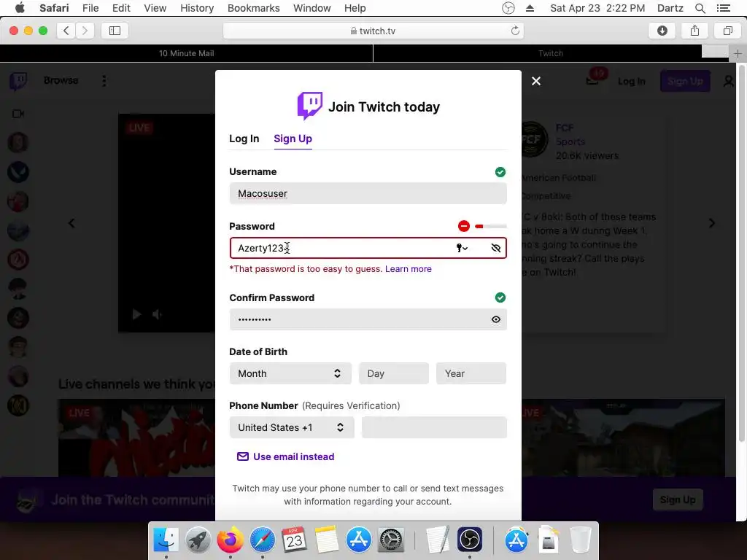Click the Sign Up button in bottom banner
This screenshot has height=560, width=747.
678,499
